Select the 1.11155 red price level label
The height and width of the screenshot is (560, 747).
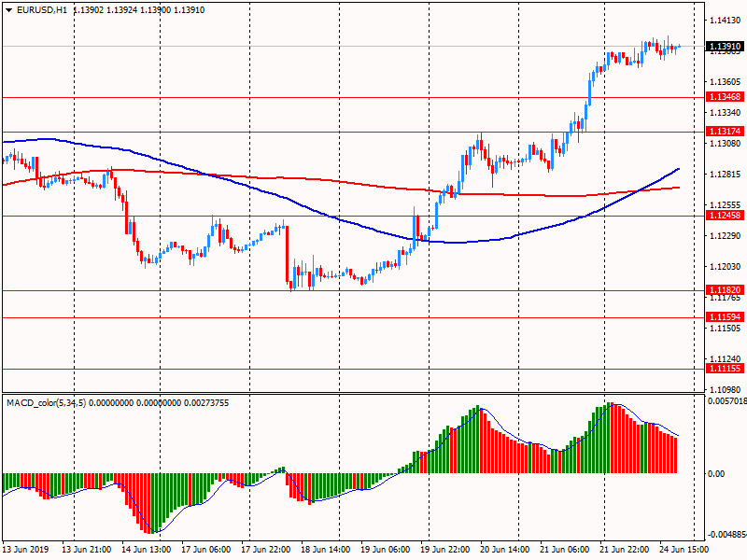(726, 369)
